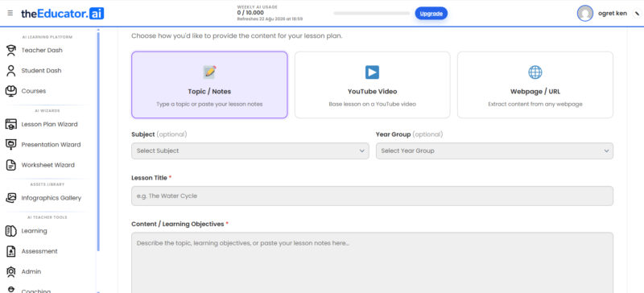Viewport: 644px width, 293px height.
Task: Click the Courses icon in sidebar
Action: tap(10, 91)
